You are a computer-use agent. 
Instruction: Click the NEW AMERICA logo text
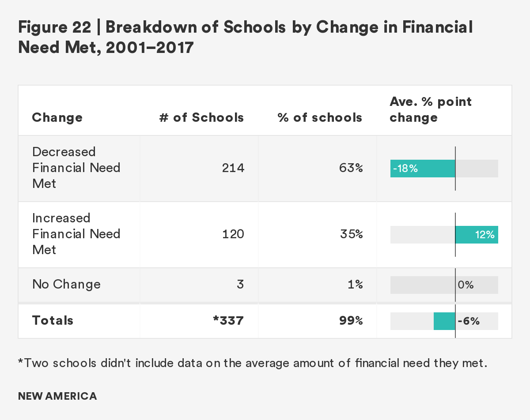tap(57, 396)
